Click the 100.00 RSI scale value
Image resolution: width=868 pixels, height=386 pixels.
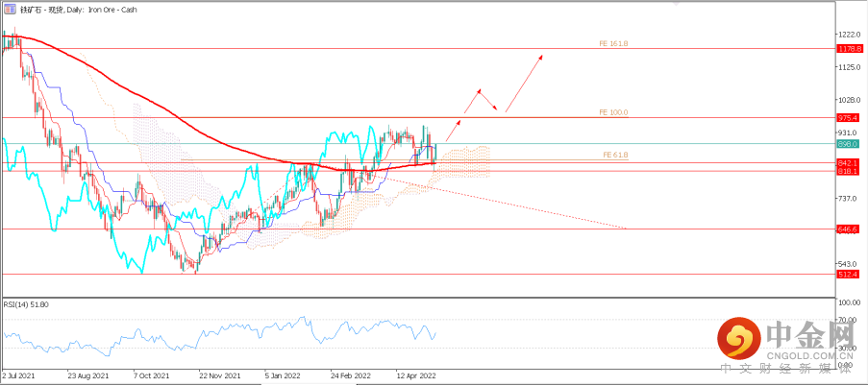tap(852, 303)
